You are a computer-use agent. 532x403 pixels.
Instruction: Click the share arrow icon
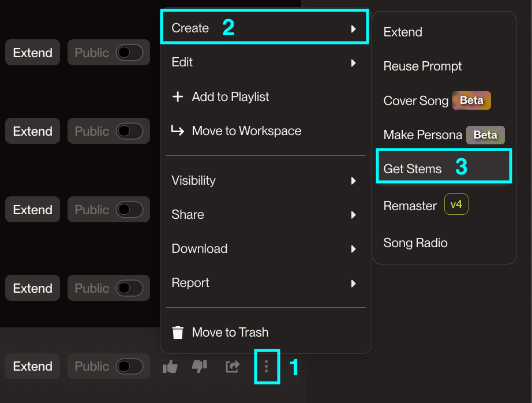tap(232, 367)
